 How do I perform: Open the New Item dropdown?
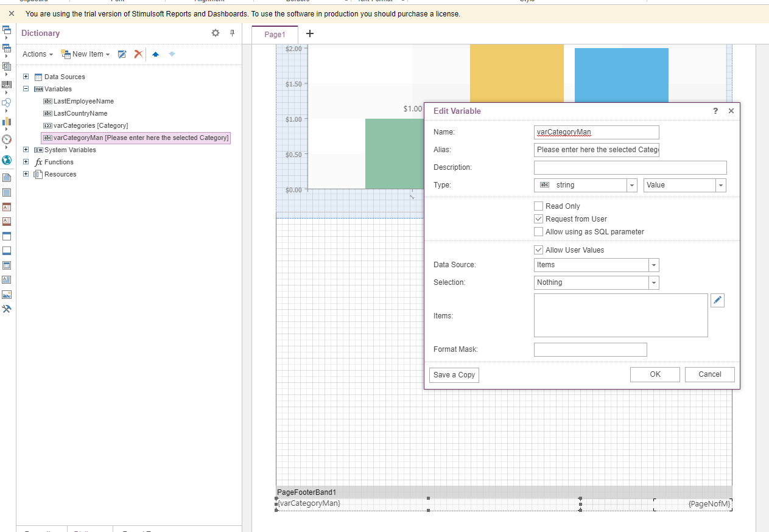(86, 54)
